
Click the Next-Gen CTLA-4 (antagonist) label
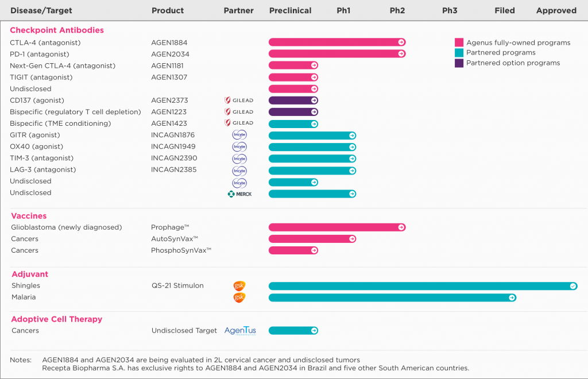[x=63, y=66]
